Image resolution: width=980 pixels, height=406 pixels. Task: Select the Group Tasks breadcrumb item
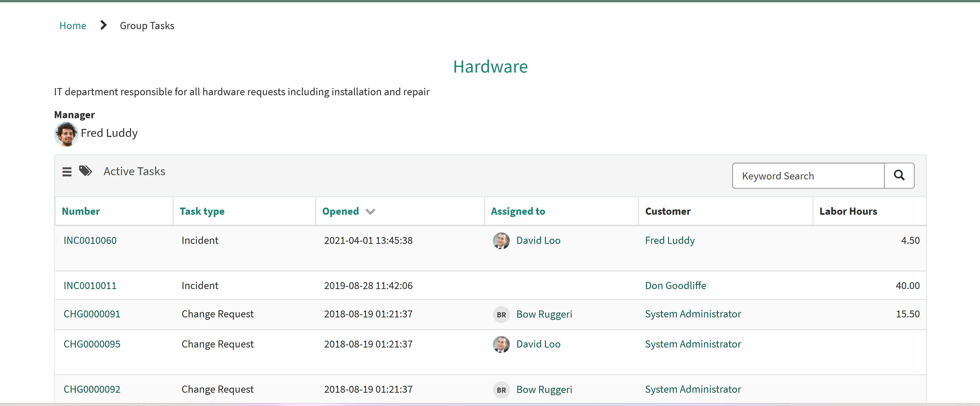[x=147, y=26]
